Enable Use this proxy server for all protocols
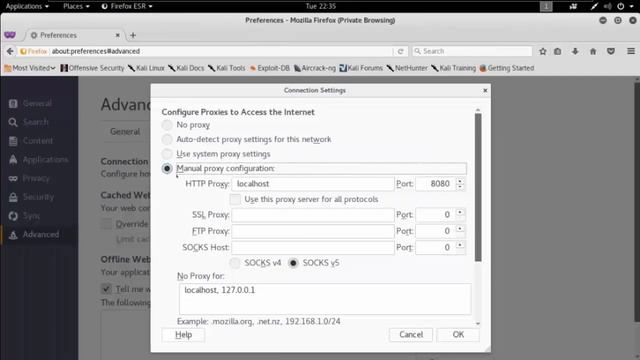The image size is (640, 360). (x=235, y=199)
